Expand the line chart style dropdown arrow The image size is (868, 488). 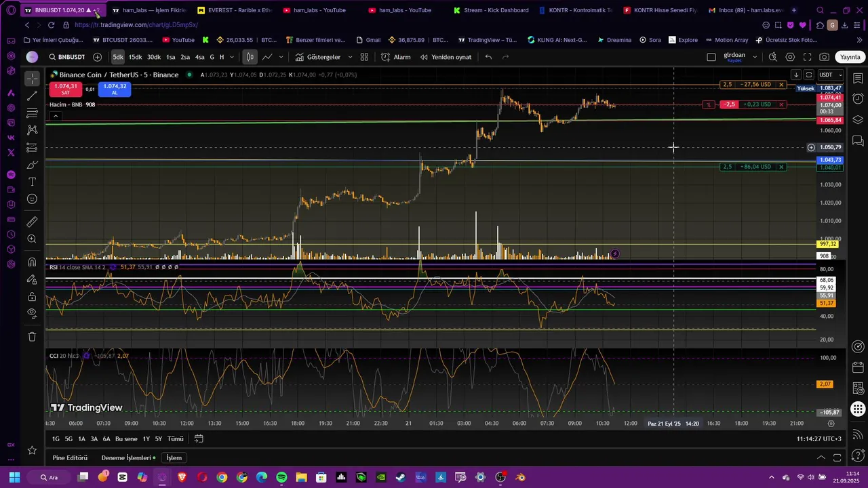281,57
